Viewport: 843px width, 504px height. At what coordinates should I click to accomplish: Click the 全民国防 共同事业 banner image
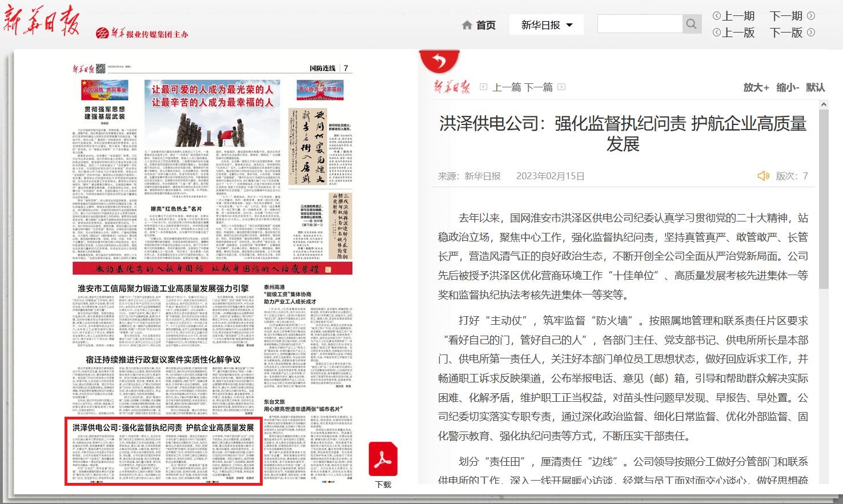pyautogui.click(x=105, y=90)
